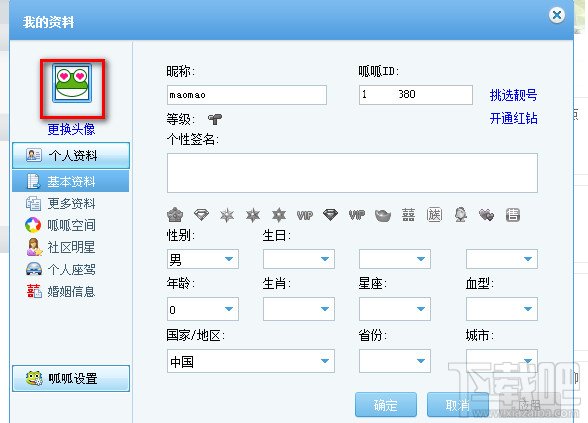The image size is (588, 423).
Task: Open 个人座驾 in the sidebar
Action: click(70, 270)
